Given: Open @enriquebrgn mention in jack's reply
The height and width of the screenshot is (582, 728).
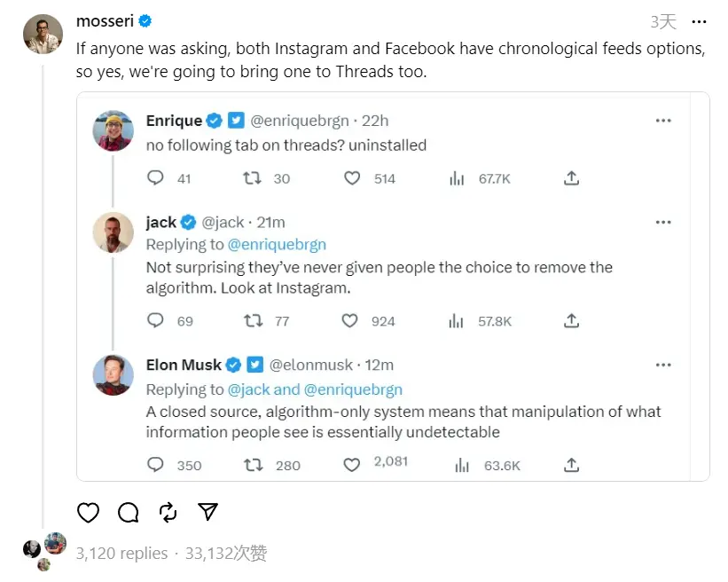Looking at the screenshot, I should click(x=277, y=244).
